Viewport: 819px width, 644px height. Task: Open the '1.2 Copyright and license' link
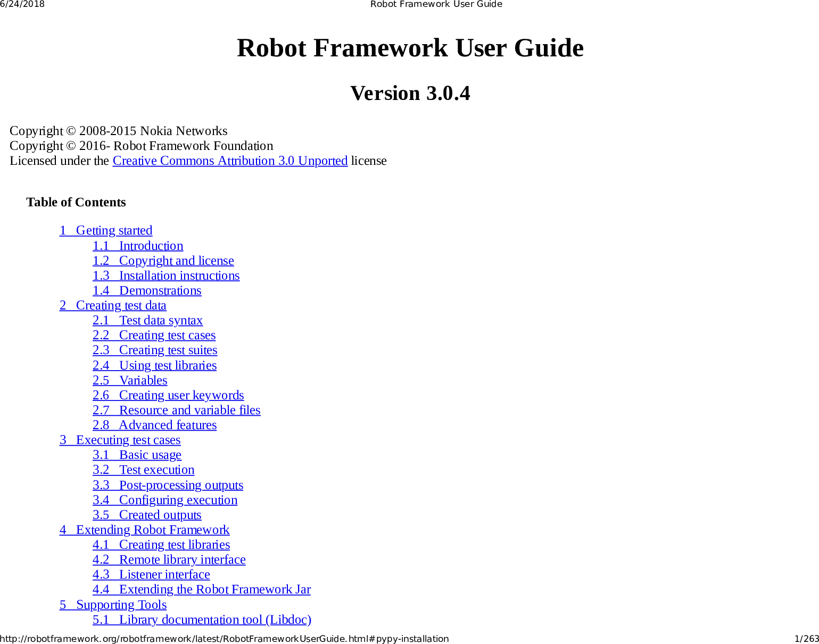pyautogui.click(x=163, y=261)
